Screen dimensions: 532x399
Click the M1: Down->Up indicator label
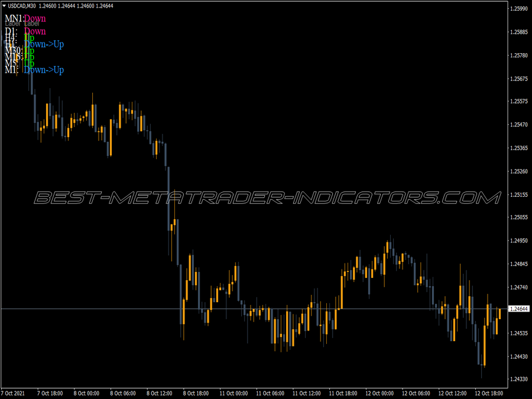pyautogui.click(x=34, y=70)
